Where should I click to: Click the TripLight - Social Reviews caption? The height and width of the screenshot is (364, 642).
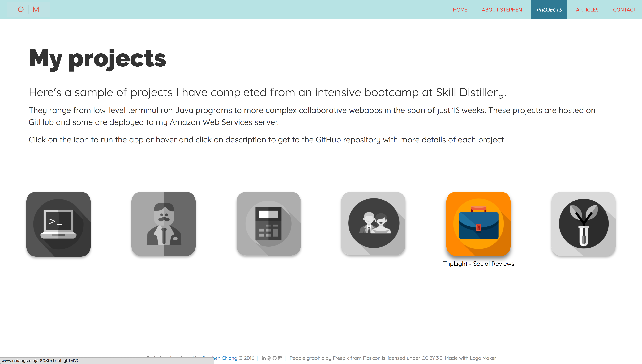point(478,264)
